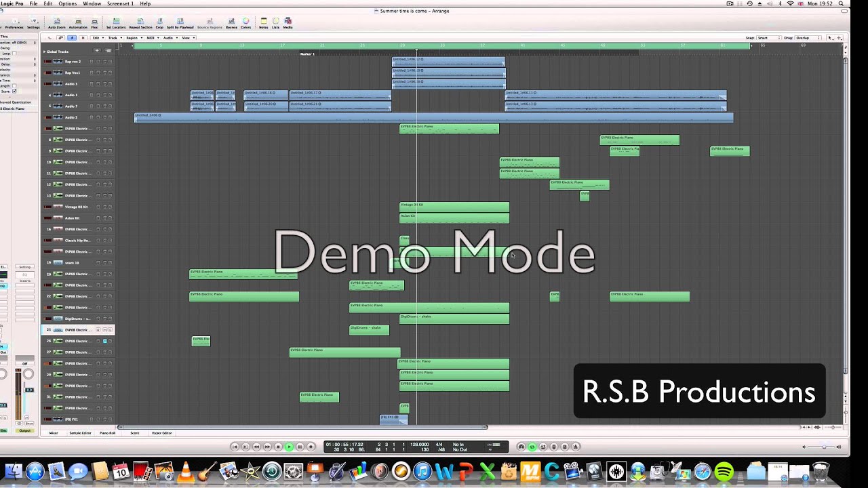The width and height of the screenshot is (868, 488).
Task: Open iTunes from the Dock
Action: 422,471
